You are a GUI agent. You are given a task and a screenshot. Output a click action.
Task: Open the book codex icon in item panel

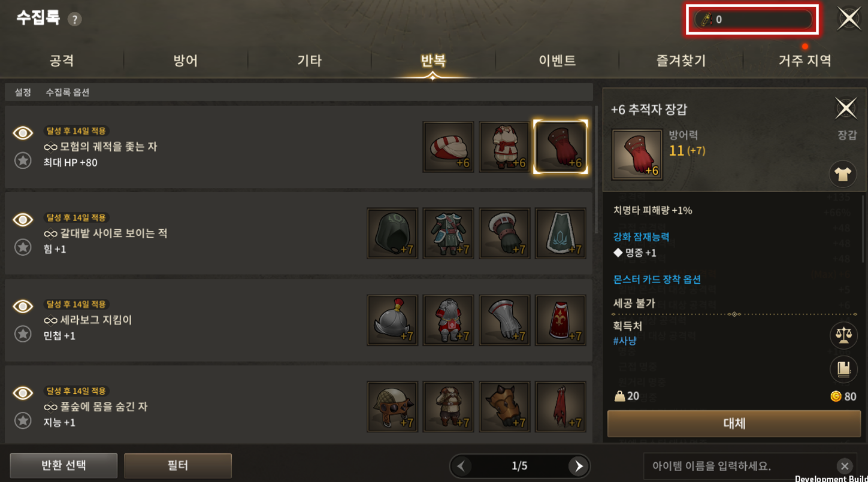843,369
